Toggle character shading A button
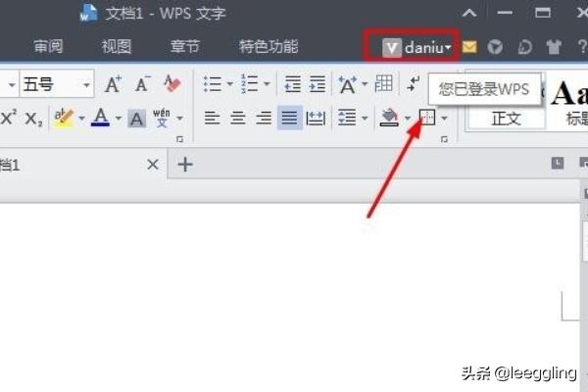Viewport: 588px width, 392px height. 136,119
